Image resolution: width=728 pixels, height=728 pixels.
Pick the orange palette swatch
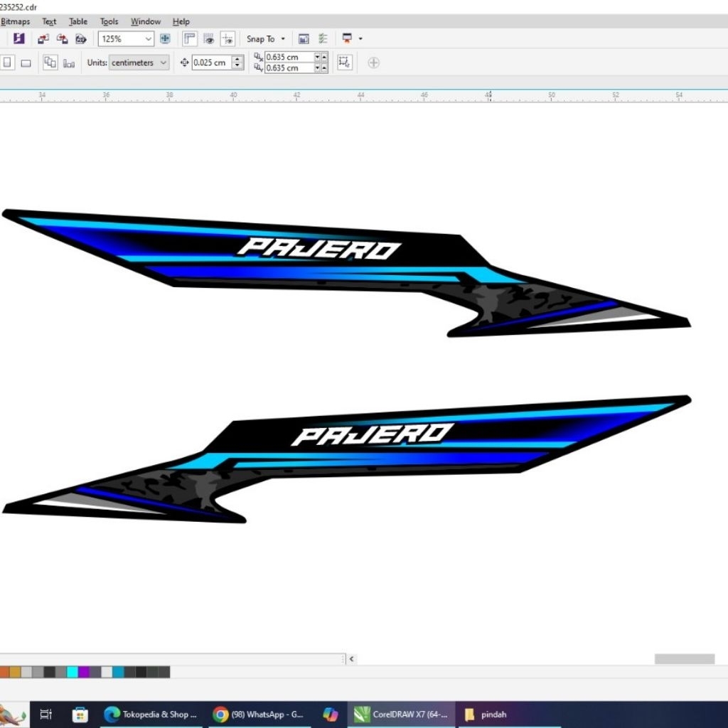tap(4, 672)
